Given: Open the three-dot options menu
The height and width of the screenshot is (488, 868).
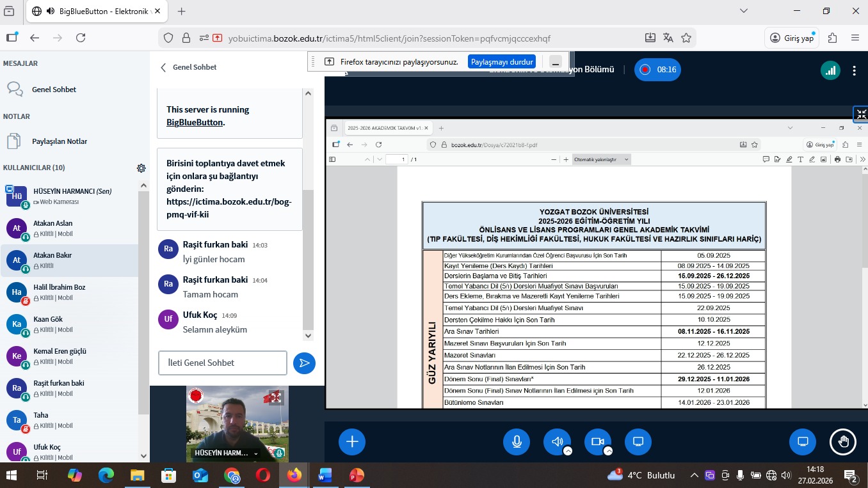Looking at the screenshot, I should coord(854,70).
